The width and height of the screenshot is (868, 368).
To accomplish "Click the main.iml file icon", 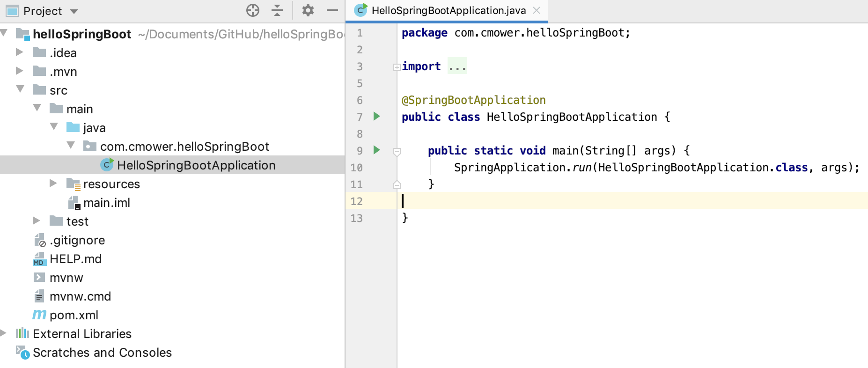I will tap(74, 202).
